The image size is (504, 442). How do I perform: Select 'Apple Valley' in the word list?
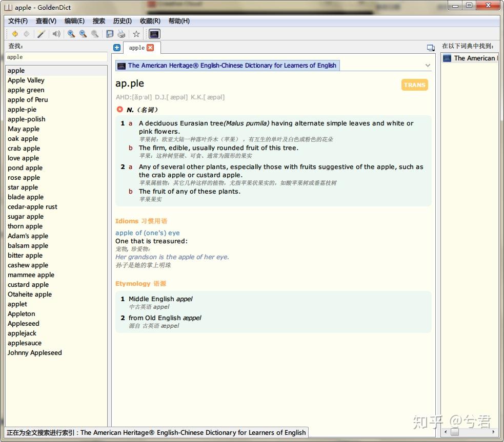click(x=56, y=80)
